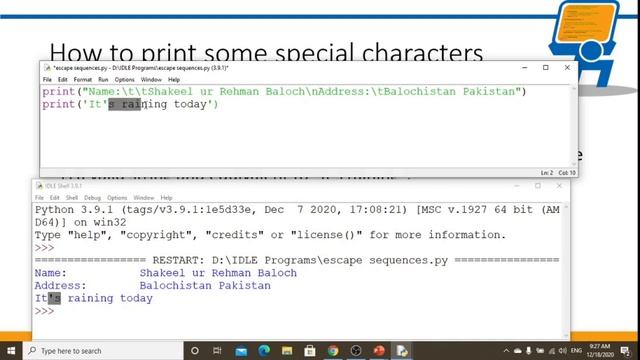Show hidden system tray icons
This screenshot has height=360, width=640.
[x=506, y=351]
